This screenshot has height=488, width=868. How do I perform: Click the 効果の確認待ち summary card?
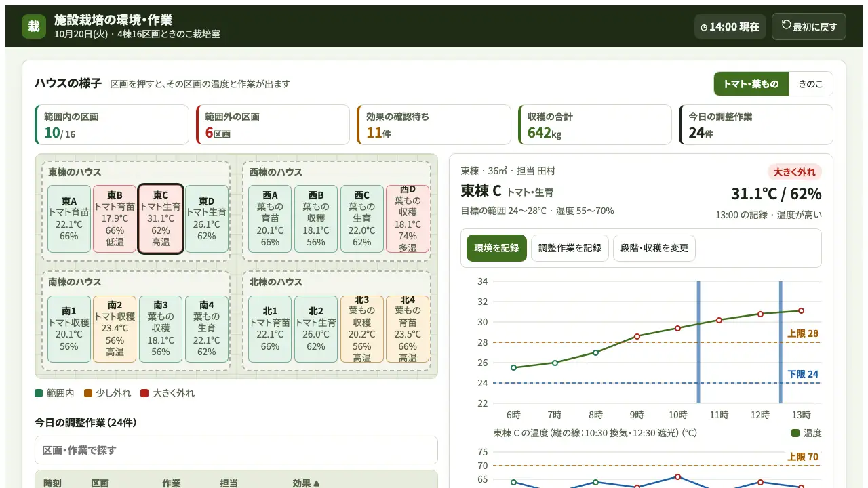click(x=434, y=125)
